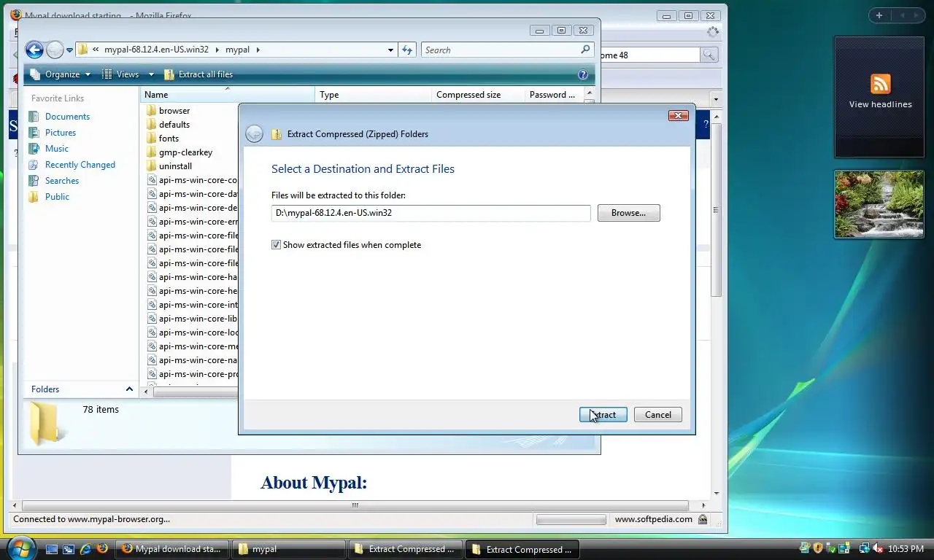This screenshot has width=934, height=560.
Task: Click the Extract button
Action: 603,415
